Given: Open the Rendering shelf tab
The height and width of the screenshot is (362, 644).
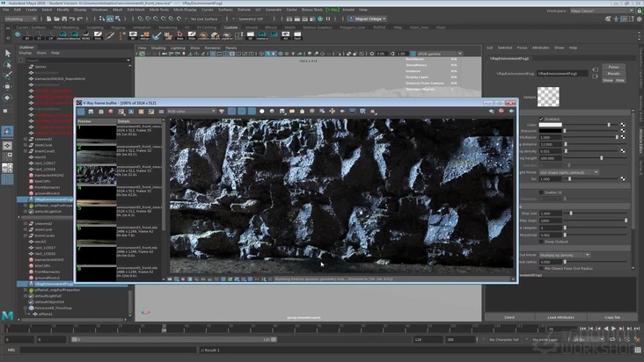Looking at the screenshot, I should [x=167, y=27].
